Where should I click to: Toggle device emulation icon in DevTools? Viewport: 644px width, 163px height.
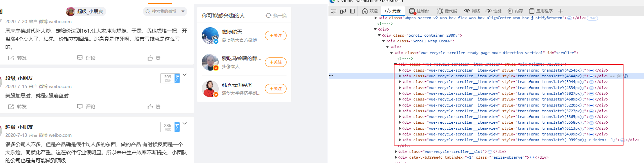pos(343,11)
